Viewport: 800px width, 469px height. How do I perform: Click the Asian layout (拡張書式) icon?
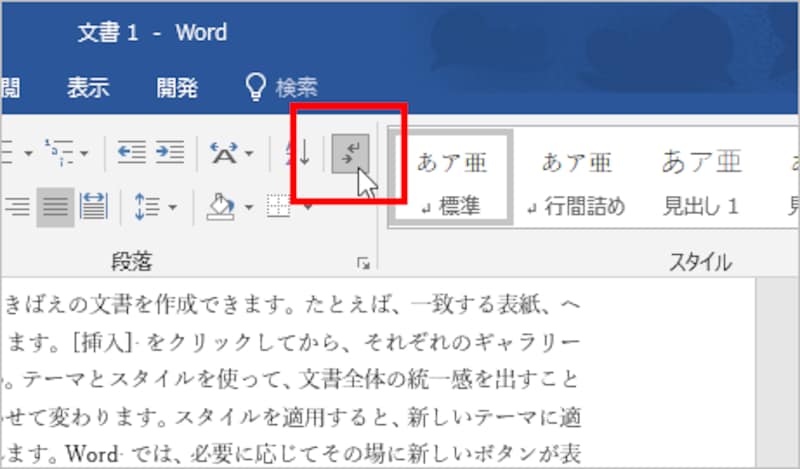(223, 153)
